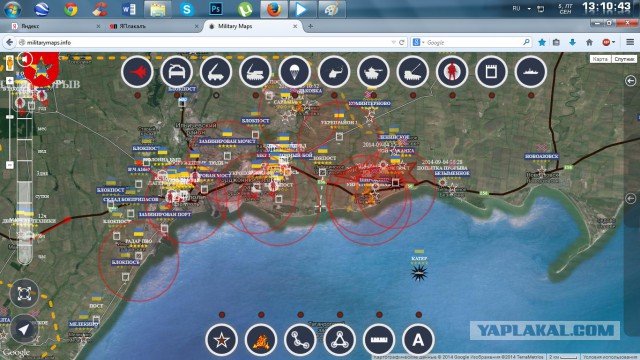
Task: Open the Firefox hamburger menu
Action: (630, 42)
